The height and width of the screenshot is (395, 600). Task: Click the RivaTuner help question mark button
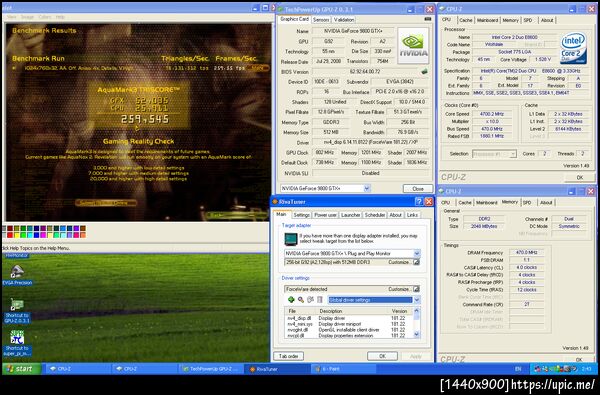419,201
